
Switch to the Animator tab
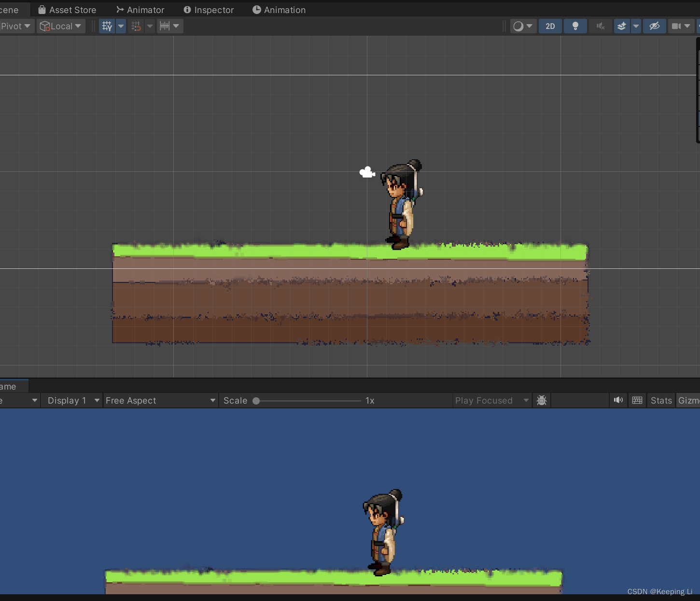(140, 10)
